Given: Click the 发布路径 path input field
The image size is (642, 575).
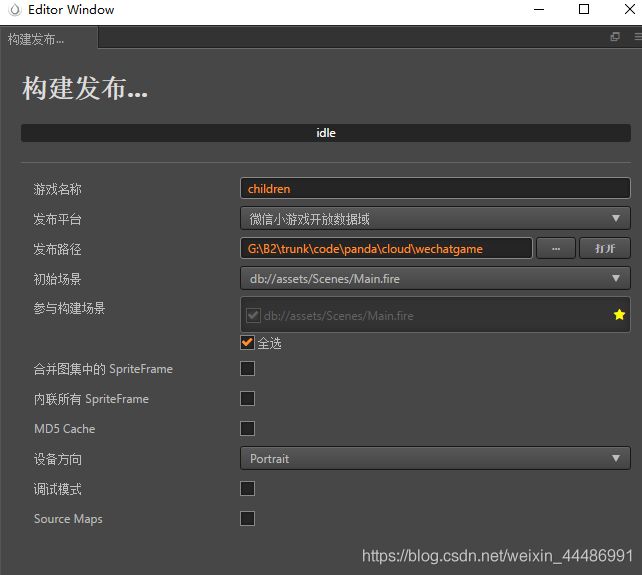Looking at the screenshot, I should 386,249.
